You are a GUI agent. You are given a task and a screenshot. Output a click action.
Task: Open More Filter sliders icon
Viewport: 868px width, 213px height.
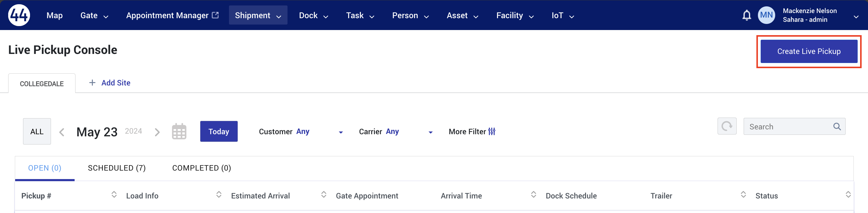(492, 131)
